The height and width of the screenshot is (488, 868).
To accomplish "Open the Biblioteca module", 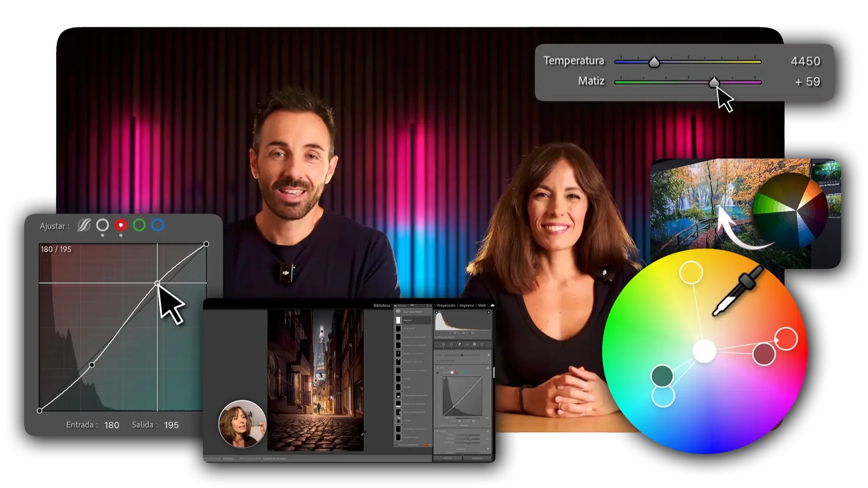I will (x=381, y=305).
